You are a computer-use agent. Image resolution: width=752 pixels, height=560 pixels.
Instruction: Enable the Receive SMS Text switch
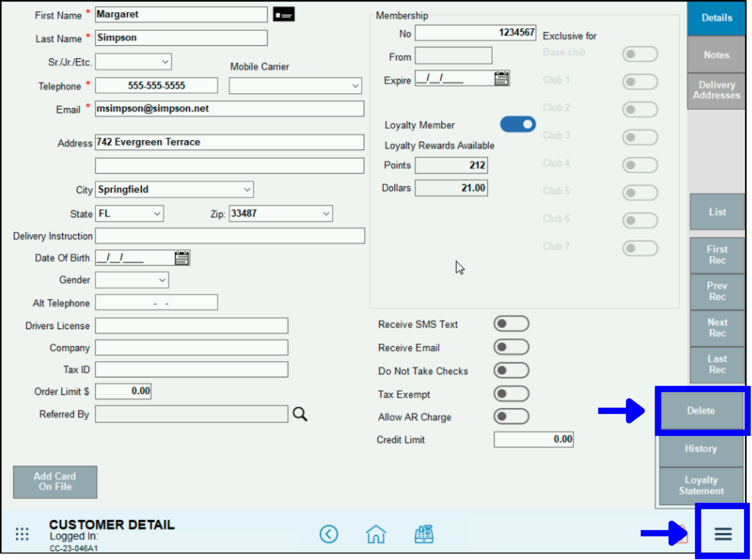click(511, 324)
